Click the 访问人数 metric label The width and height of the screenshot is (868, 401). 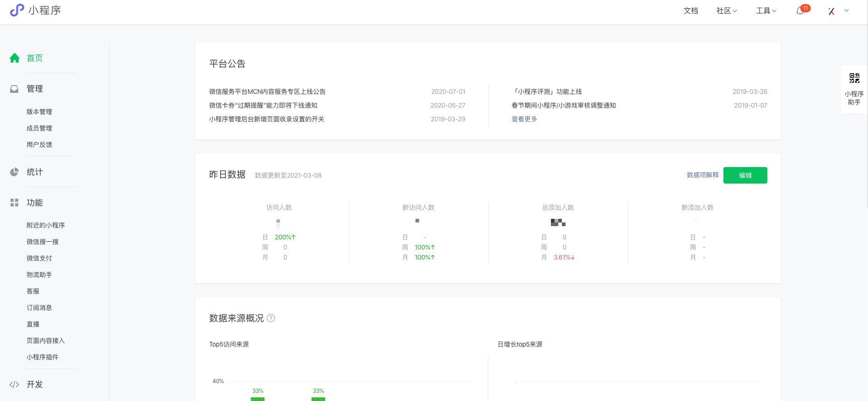(x=279, y=207)
